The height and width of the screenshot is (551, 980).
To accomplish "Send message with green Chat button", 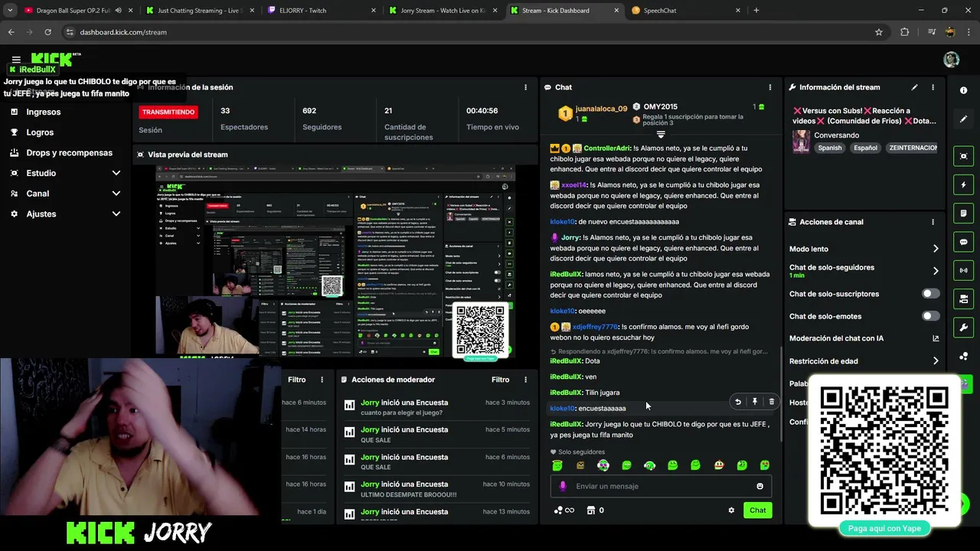I will [x=757, y=510].
